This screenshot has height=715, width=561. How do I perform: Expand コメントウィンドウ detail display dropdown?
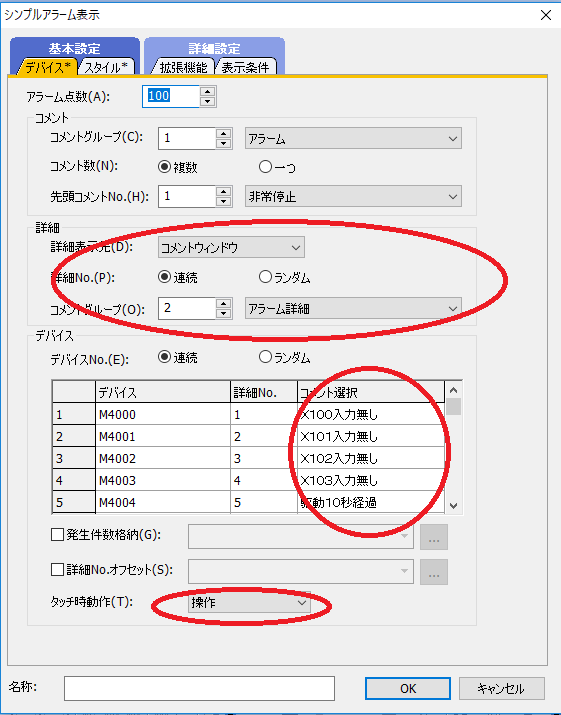(x=231, y=248)
